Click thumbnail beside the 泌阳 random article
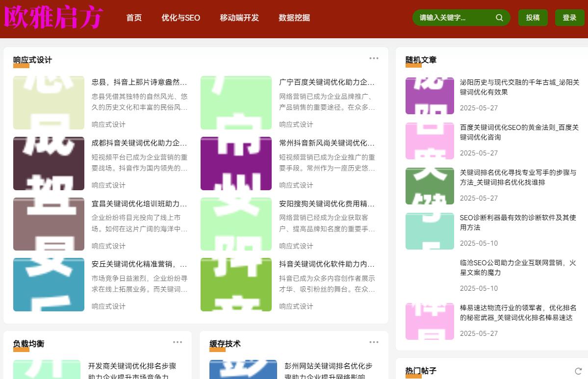Viewport: 588px width, 379px height. (430, 96)
